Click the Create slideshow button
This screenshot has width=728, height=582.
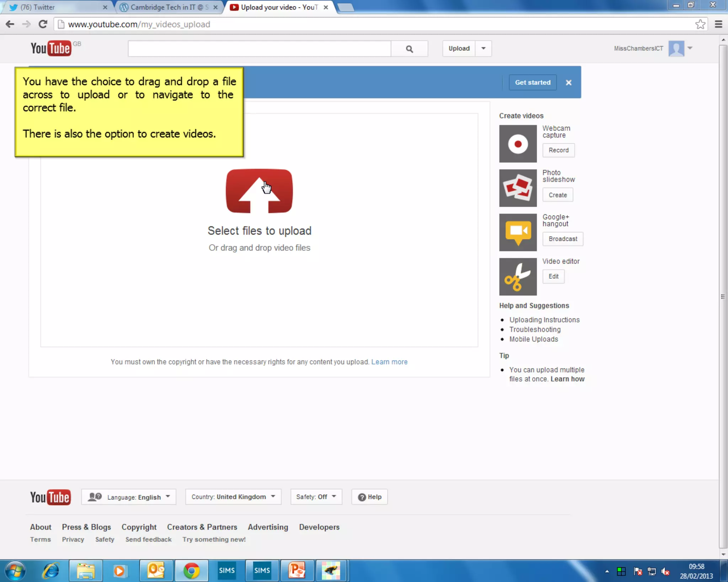point(558,195)
